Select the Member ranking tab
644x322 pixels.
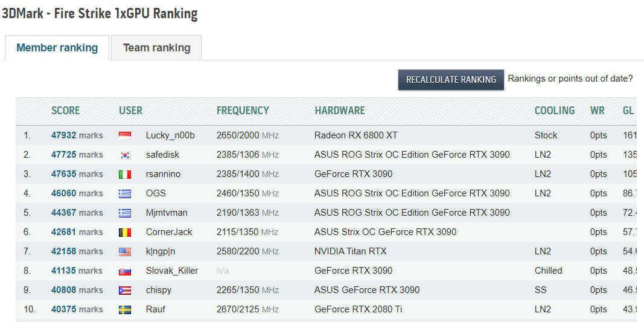point(57,48)
